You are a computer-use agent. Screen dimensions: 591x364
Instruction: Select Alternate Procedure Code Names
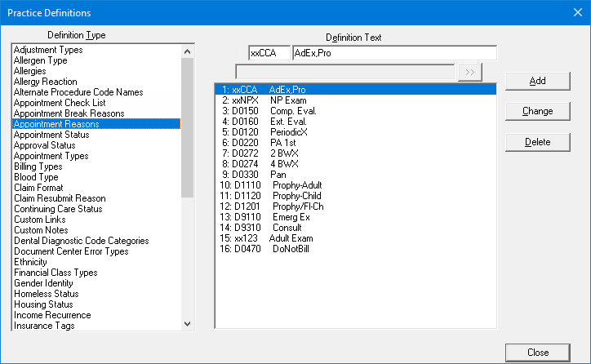click(x=96, y=92)
